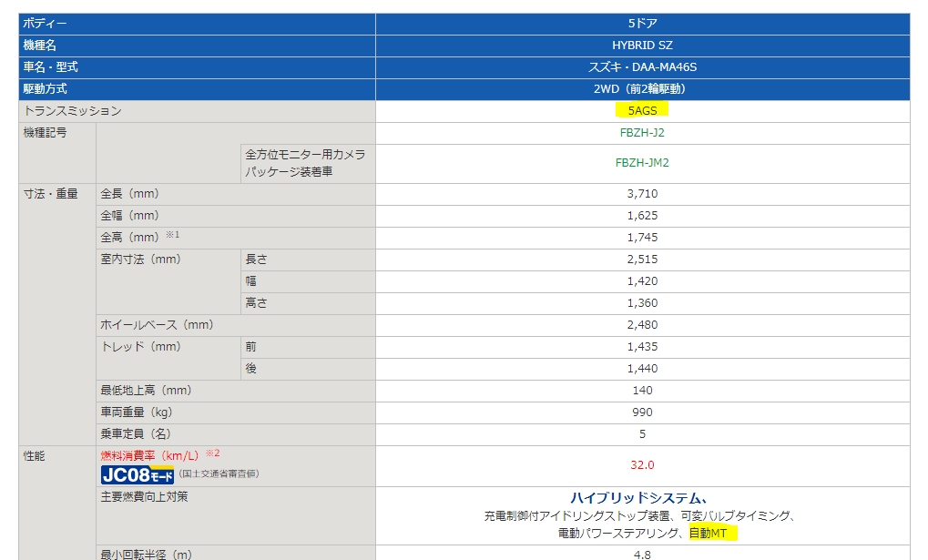Select the 機種名 row label
Image resolution: width=928 pixels, height=560 pixels.
click(x=40, y=46)
